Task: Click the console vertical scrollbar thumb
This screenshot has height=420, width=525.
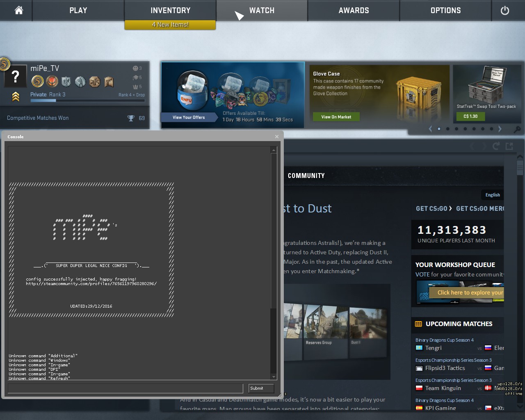Action: [274, 231]
